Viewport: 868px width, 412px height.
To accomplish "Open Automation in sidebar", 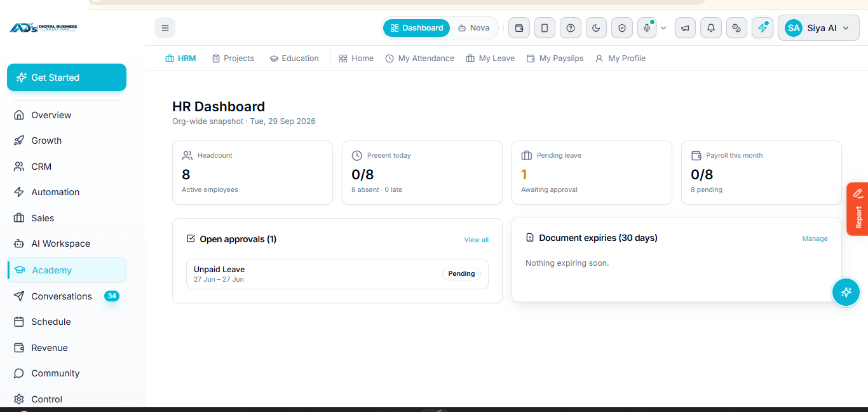I will point(67,192).
